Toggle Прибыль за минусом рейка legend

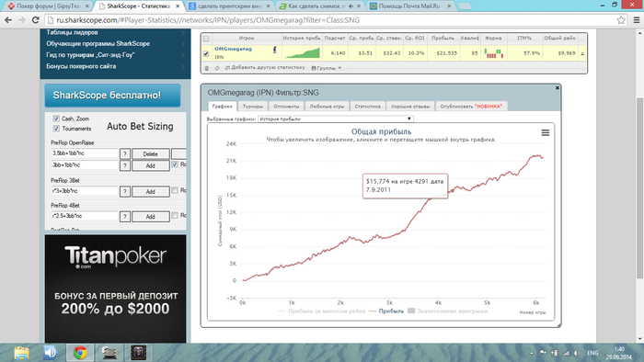[322, 311]
